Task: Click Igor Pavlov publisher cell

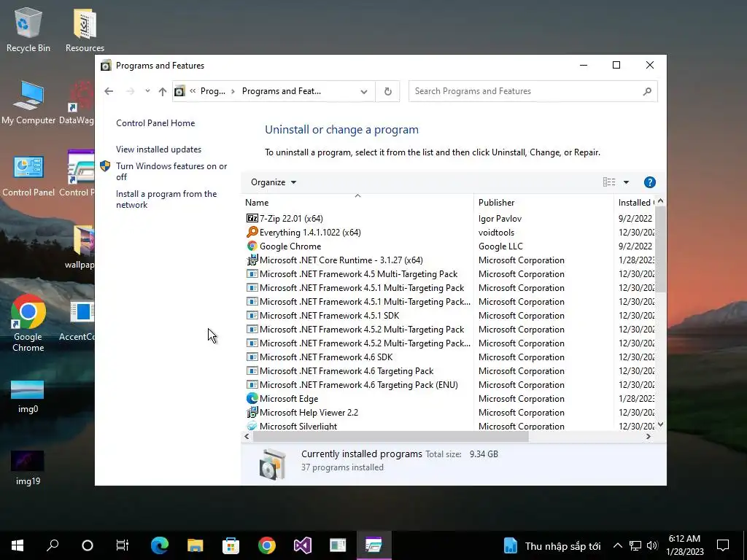Action: pos(500,219)
